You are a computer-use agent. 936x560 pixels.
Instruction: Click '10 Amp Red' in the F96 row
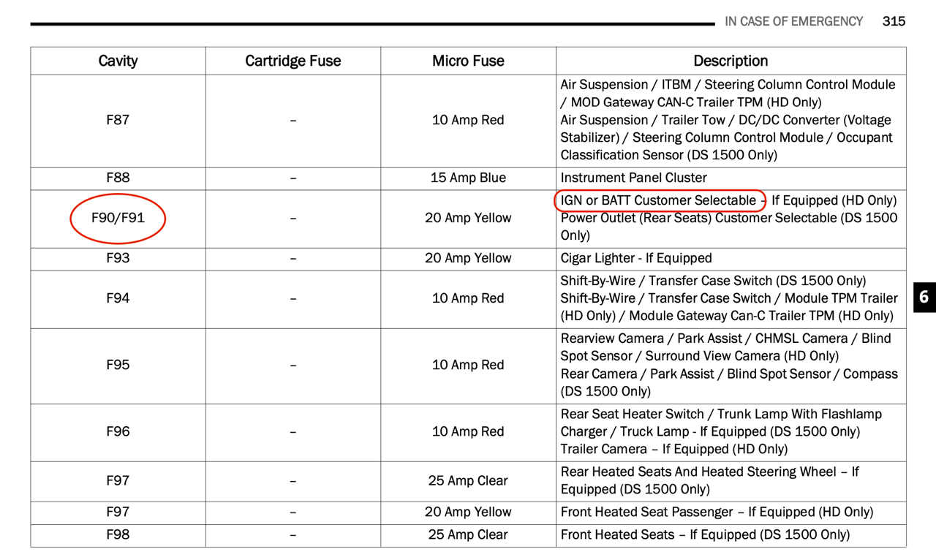tap(468, 431)
